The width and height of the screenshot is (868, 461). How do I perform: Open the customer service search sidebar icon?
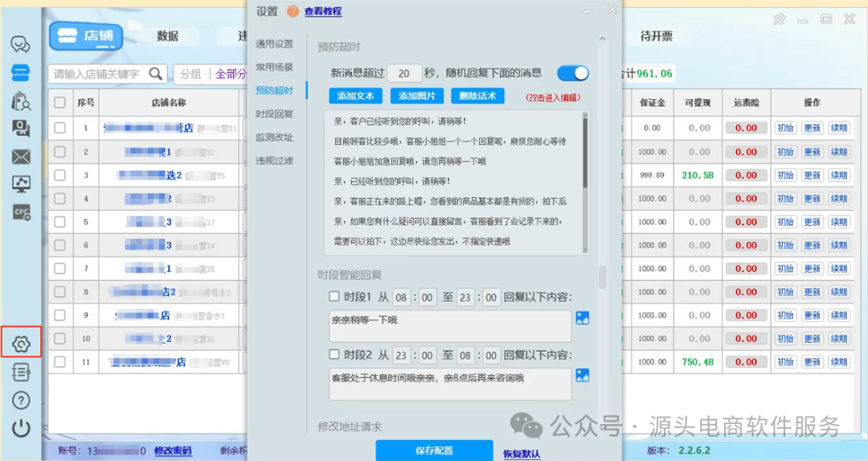click(21, 129)
